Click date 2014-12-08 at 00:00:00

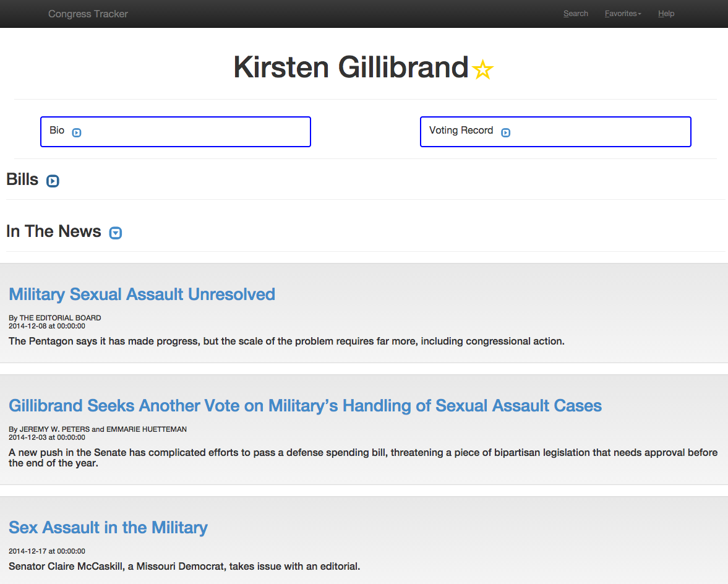(x=47, y=327)
